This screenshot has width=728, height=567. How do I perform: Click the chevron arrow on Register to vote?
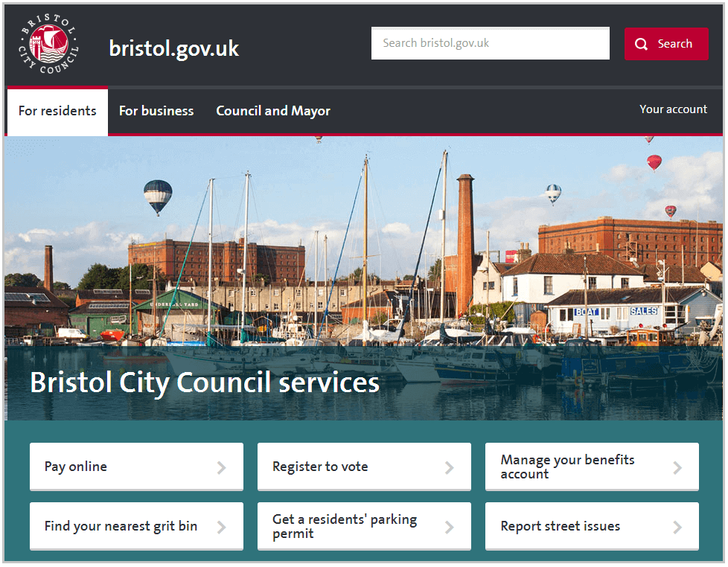[x=449, y=468]
